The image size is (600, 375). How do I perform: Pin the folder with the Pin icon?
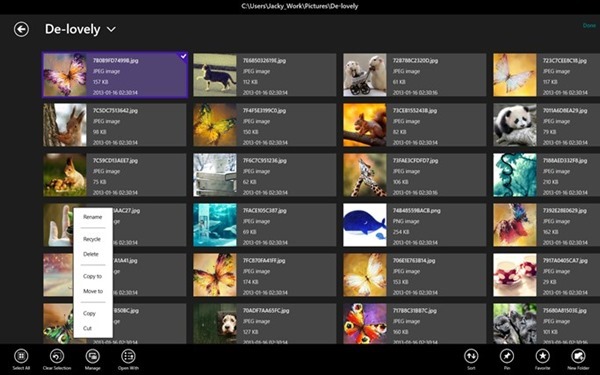point(507,356)
